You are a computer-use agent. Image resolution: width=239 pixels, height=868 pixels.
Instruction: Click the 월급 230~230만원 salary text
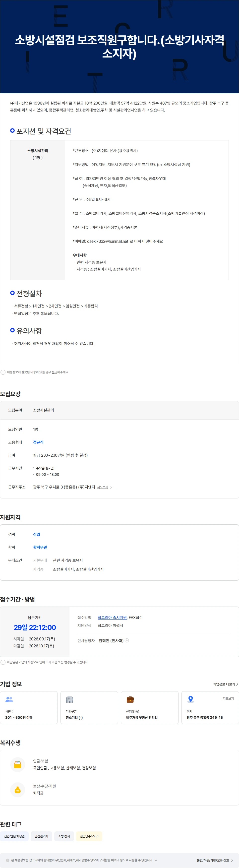coord(60,455)
